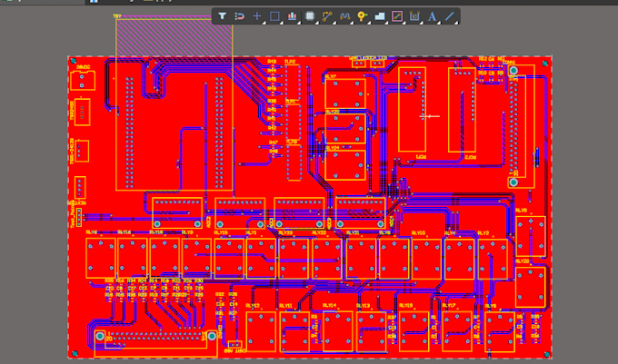Select the RLY14 relay footprint
Image resolution: width=618 pixels, height=364 pixels.
338,331
